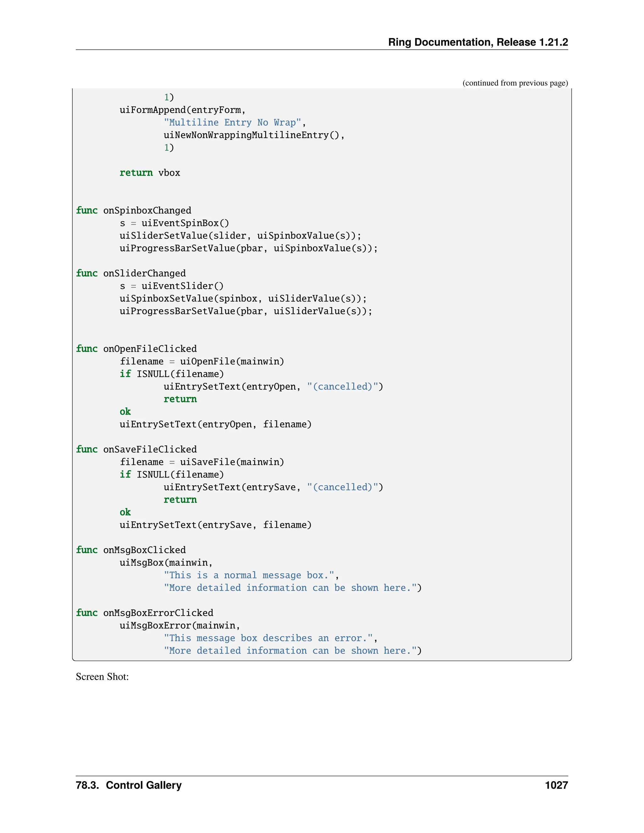Click 'func onMsgBoxErrorClicked' definition line
Image resolution: width=644 pixels, height=833 pixels.
(x=145, y=613)
